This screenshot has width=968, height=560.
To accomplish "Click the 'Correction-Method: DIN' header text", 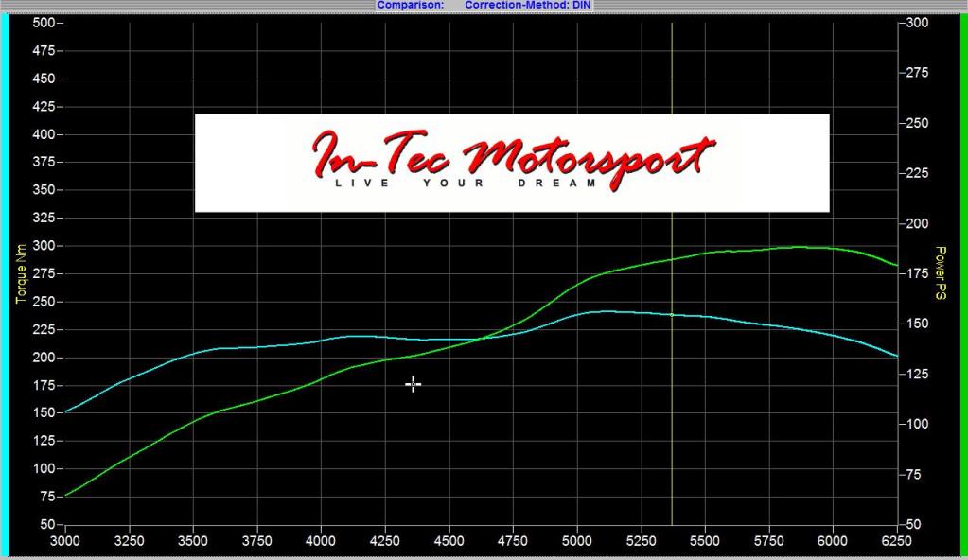I will tap(527, 5).
